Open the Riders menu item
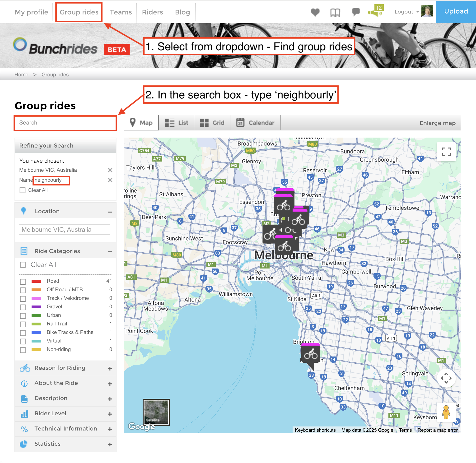Image resolution: width=476 pixels, height=463 pixels. (153, 12)
